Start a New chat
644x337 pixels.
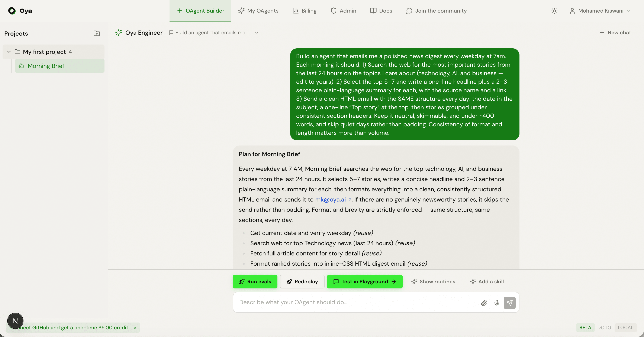coord(615,32)
